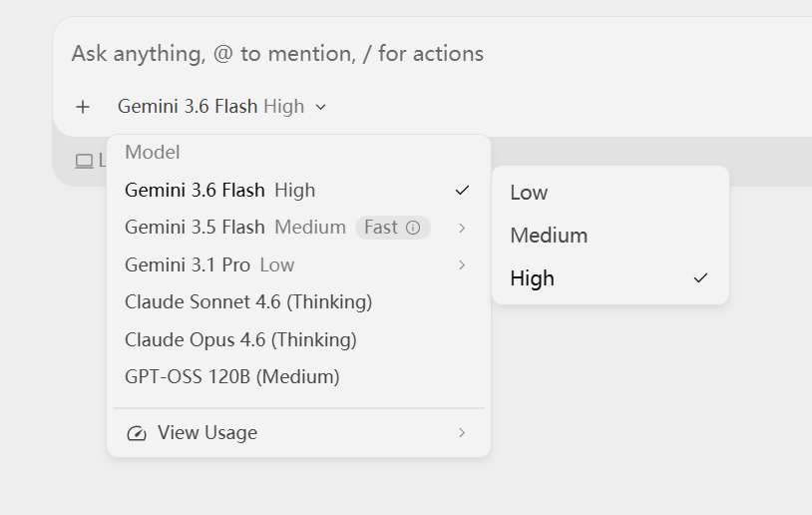Expand Gemini 3.1 Pro submenu arrow
Screen dimensions: 812x515
tap(462, 265)
